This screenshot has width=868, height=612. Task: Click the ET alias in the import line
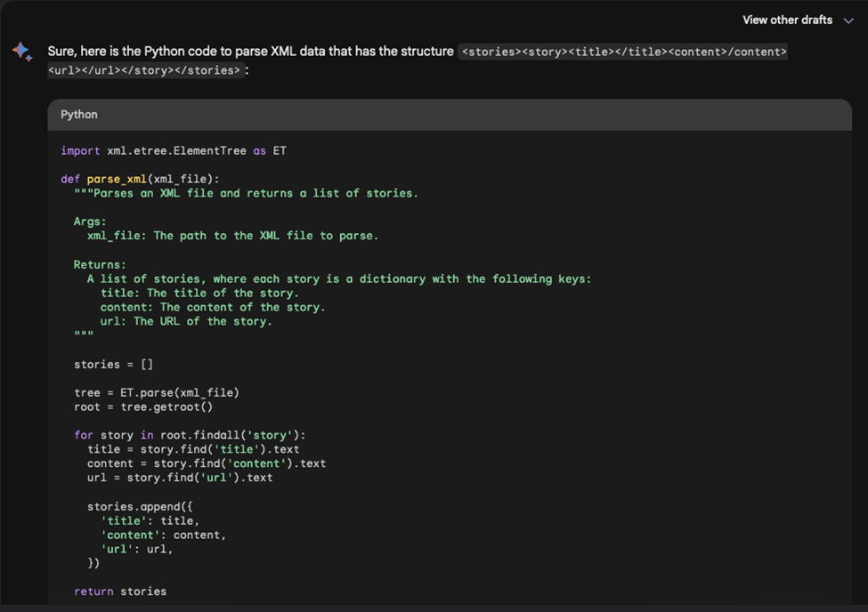280,150
